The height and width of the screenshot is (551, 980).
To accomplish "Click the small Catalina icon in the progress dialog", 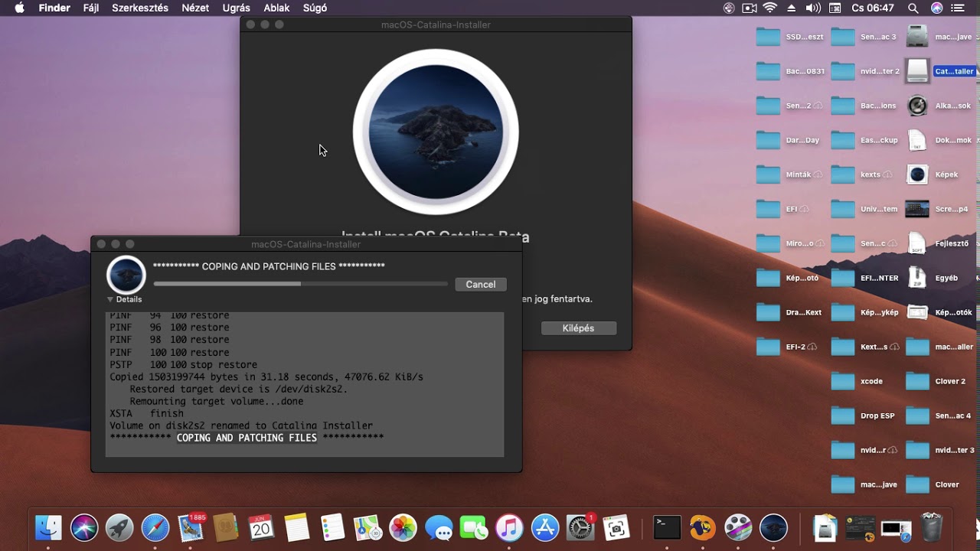I will (126, 275).
